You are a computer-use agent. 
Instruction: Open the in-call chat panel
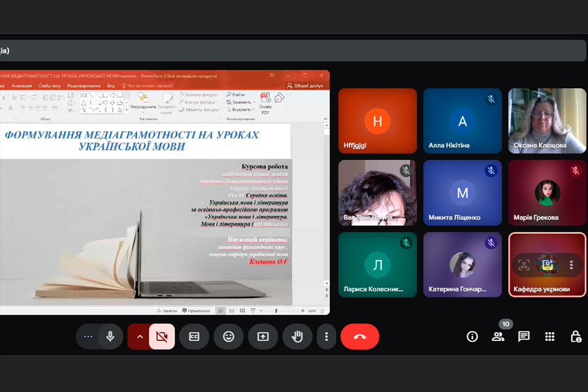click(523, 336)
